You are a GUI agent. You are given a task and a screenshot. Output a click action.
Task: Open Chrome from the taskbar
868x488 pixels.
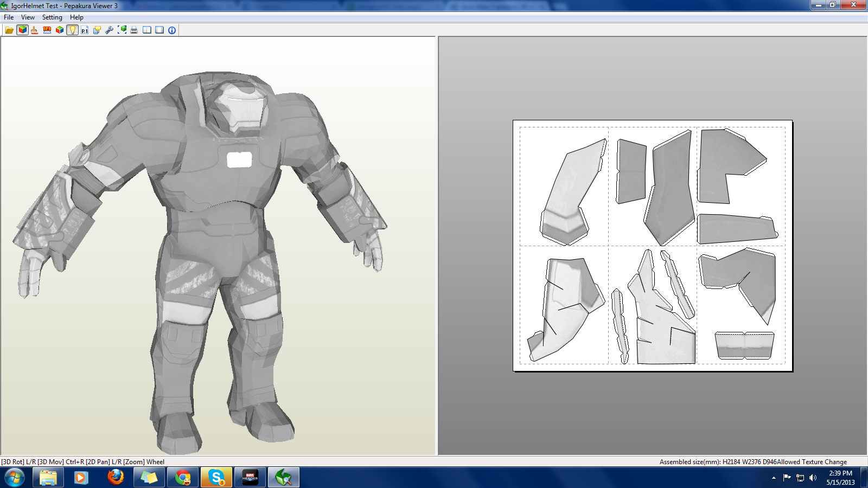pyautogui.click(x=182, y=478)
